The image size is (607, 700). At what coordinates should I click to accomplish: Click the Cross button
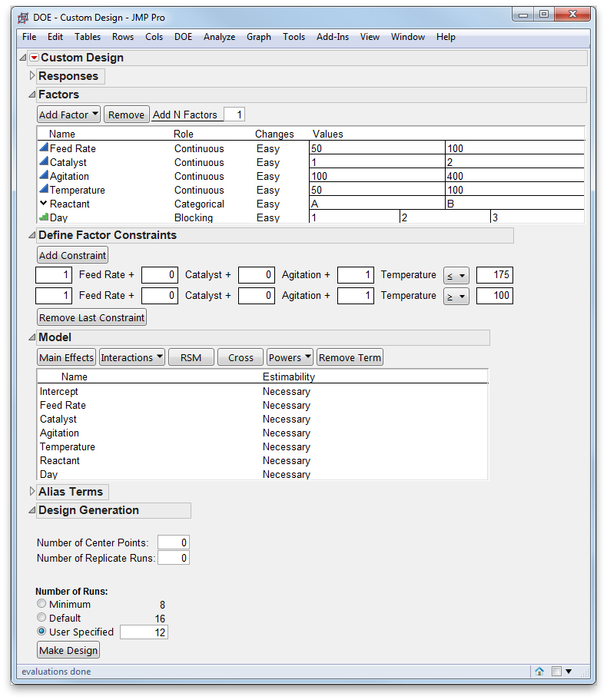click(x=240, y=357)
